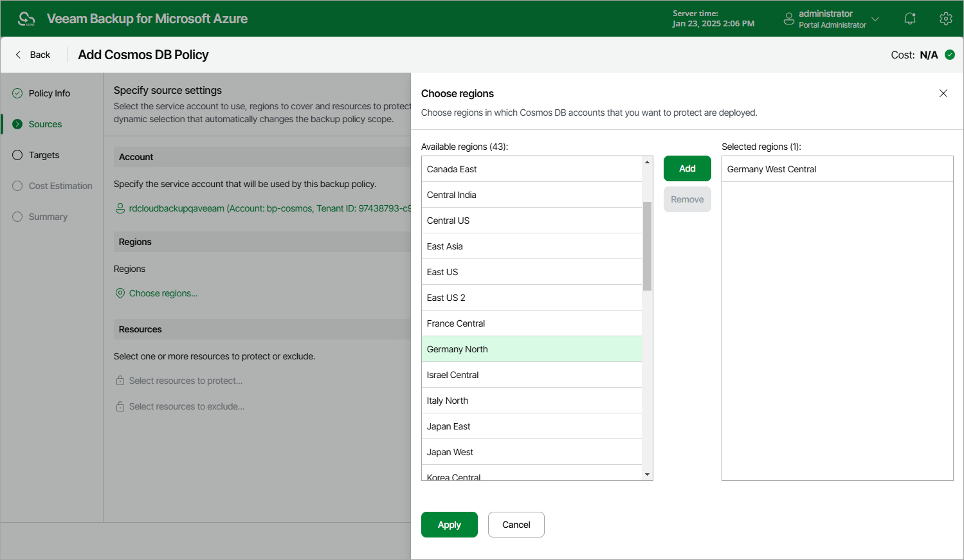This screenshot has width=964, height=560.
Task: Click the administrator user profile icon
Action: [x=789, y=19]
